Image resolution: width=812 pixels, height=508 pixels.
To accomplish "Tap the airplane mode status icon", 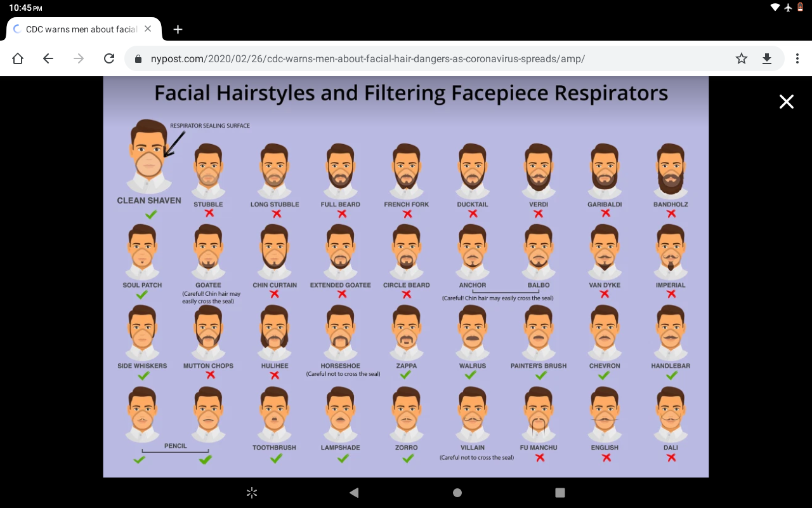I will click(x=789, y=8).
